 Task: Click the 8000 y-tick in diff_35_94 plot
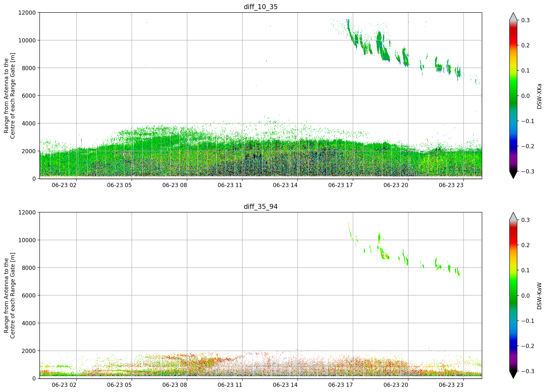29,268
